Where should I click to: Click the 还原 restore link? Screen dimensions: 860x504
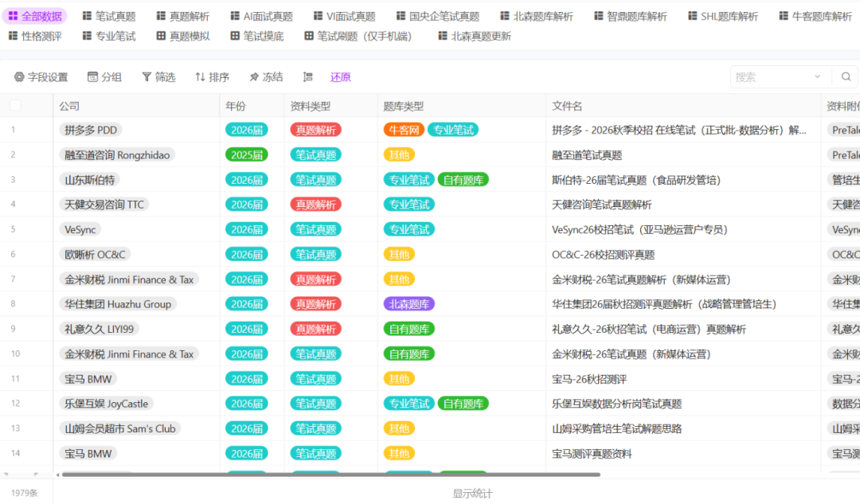tap(341, 77)
